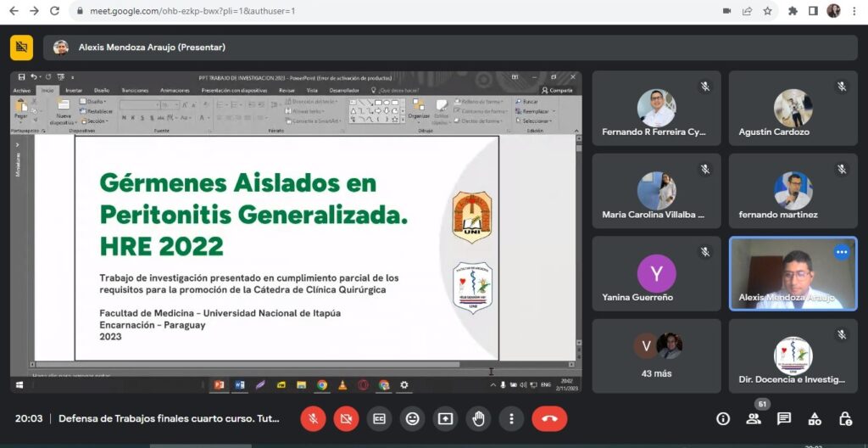Bookmark this page with star icon
The width and height of the screenshot is (868, 448).
tap(767, 11)
